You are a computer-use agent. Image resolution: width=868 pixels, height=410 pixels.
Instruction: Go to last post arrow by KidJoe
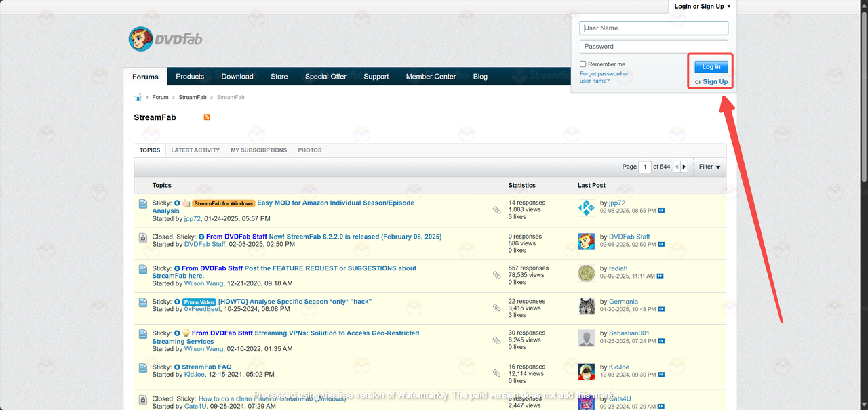pos(660,375)
